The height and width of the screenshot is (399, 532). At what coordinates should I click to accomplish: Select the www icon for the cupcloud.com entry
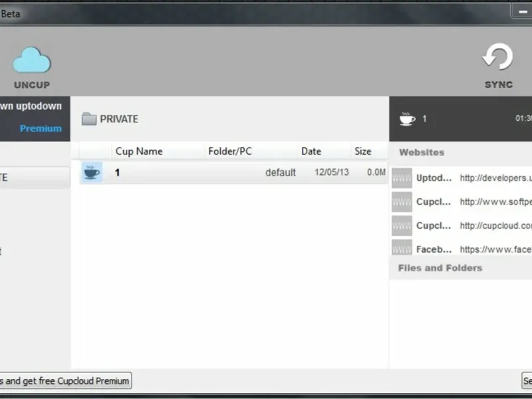click(402, 225)
